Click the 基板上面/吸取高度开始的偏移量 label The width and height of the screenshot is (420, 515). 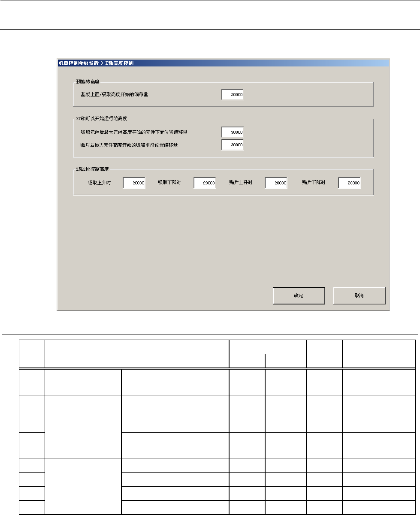click(x=115, y=94)
